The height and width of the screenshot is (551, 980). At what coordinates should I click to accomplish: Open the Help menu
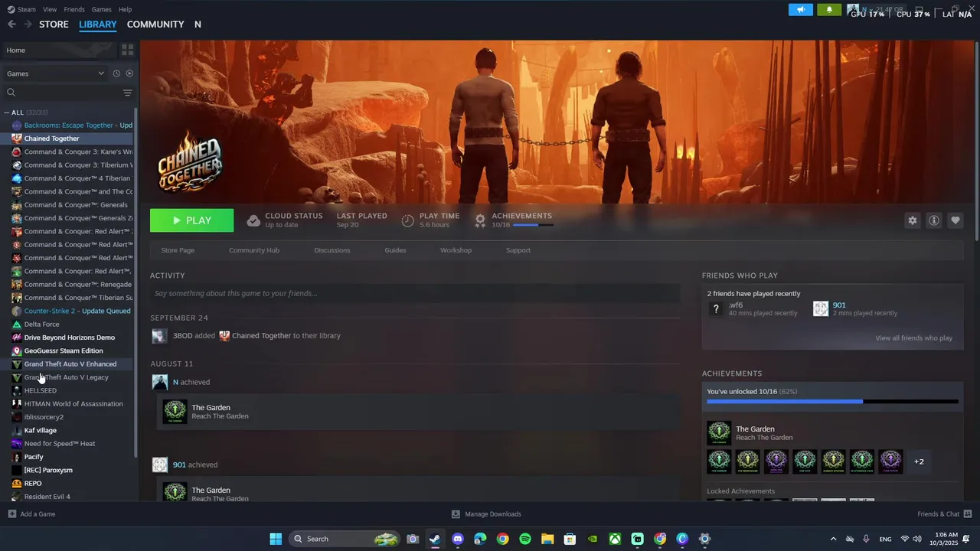(125, 9)
